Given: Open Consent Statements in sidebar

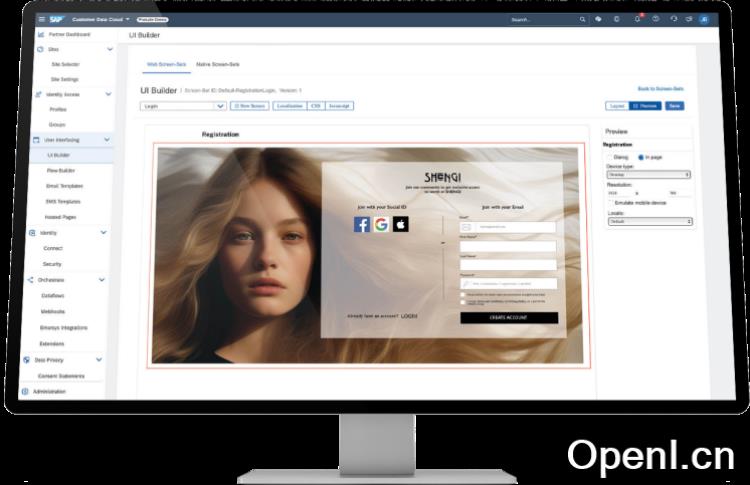Looking at the screenshot, I should point(61,376).
